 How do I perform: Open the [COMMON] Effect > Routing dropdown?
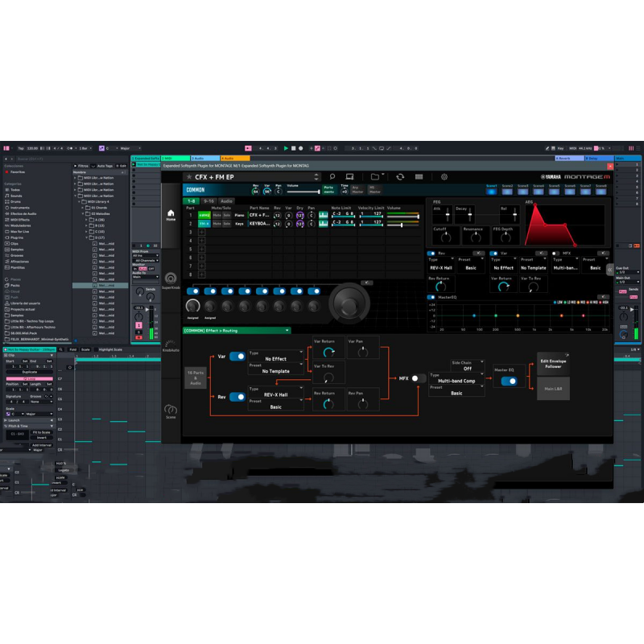(x=237, y=330)
